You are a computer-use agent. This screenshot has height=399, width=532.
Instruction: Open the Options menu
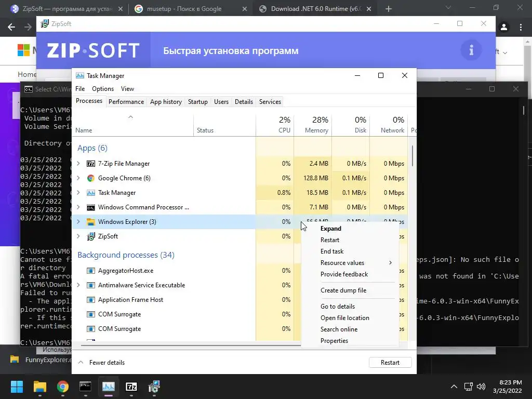tap(103, 88)
